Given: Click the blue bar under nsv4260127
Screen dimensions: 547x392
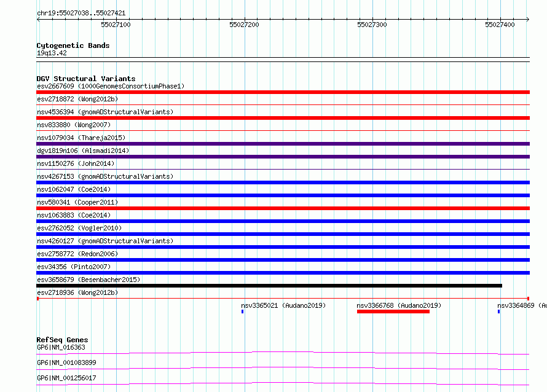Looking at the screenshot, I should (x=283, y=247).
